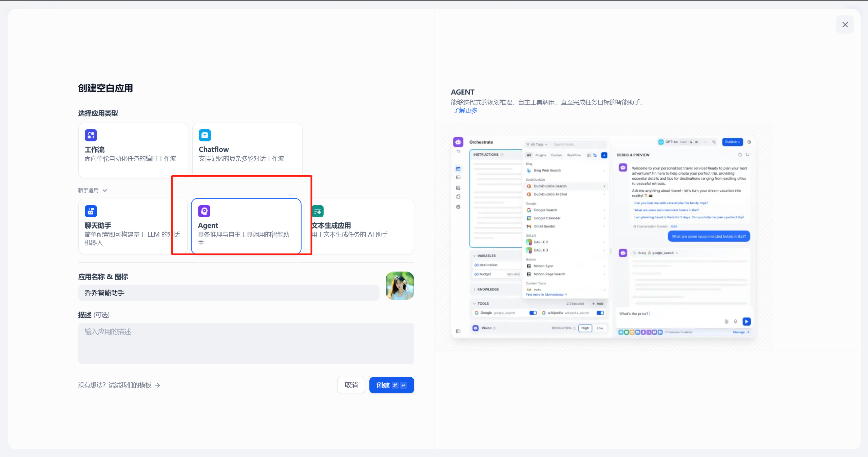The height and width of the screenshot is (457, 868).
Task: Click the green Text Generator icon
Action: [318, 211]
